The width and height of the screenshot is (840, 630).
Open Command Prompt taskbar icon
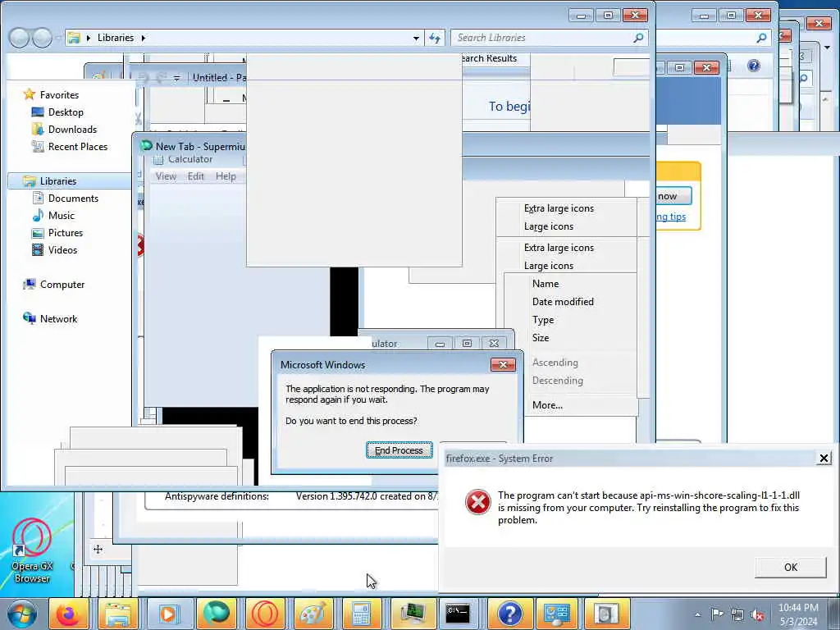coord(459,614)
